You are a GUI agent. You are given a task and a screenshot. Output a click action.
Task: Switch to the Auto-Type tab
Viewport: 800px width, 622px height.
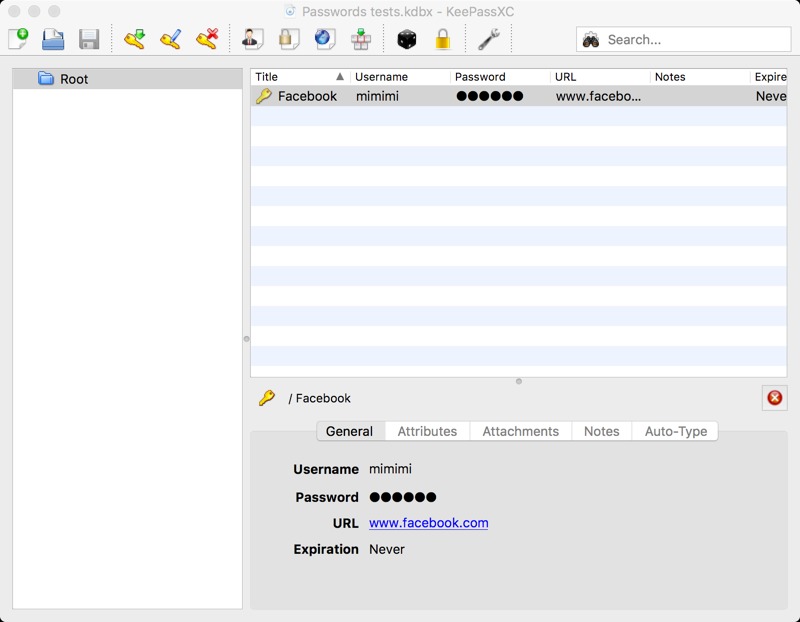click(676, 431)
